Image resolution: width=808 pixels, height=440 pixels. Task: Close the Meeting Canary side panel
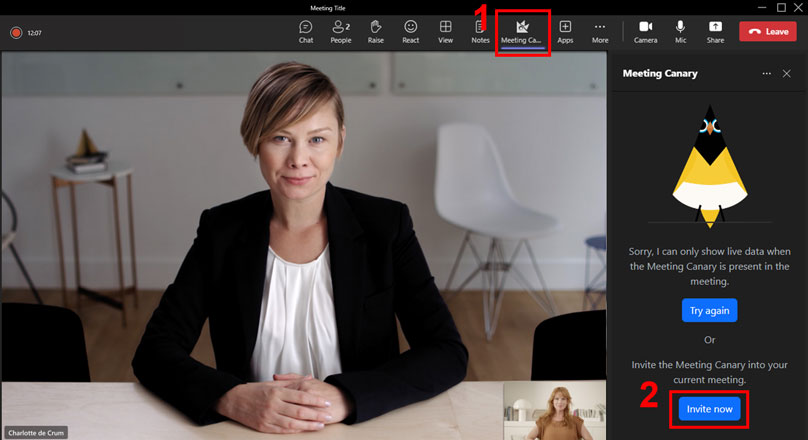point(787,74)
